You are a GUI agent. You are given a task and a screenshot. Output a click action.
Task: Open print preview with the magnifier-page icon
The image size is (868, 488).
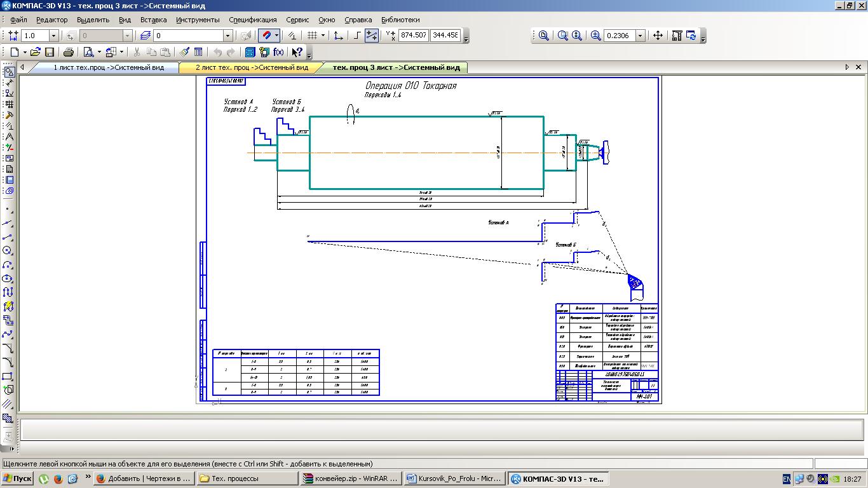click(x=88, y=52)
